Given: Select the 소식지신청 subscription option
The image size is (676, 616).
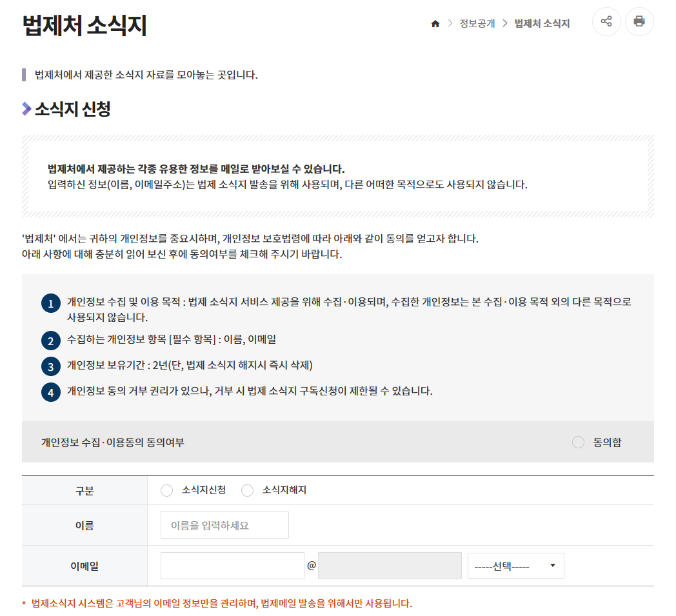Looking at the screenshot, I should 167,490.
